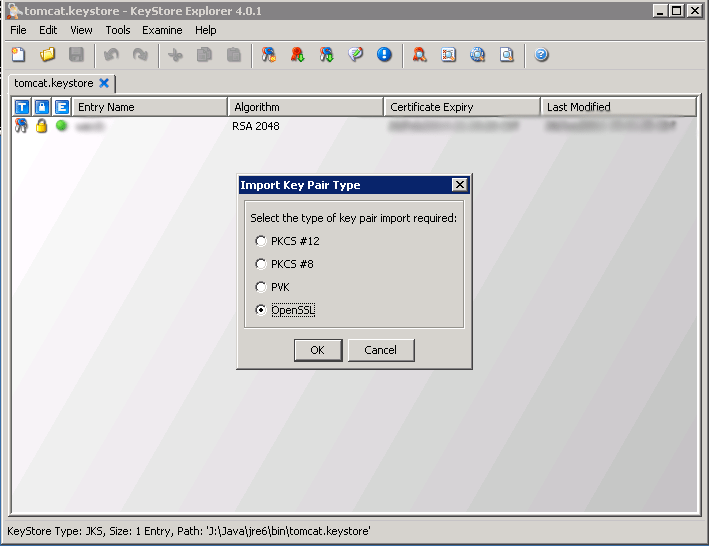Viewport: 709px width, 546px height.
Task: Click the lock status column header icon
Action: [x=42, y=107]
